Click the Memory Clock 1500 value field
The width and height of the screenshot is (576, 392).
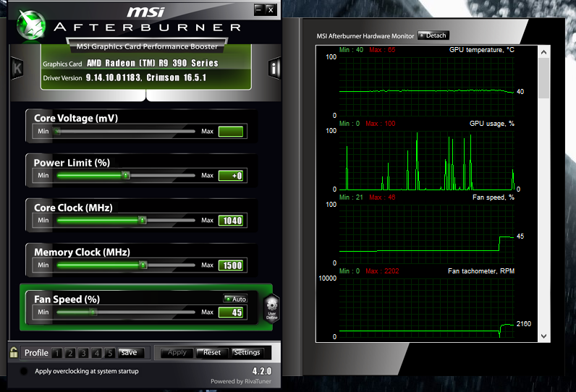click(x=231, y=265)
